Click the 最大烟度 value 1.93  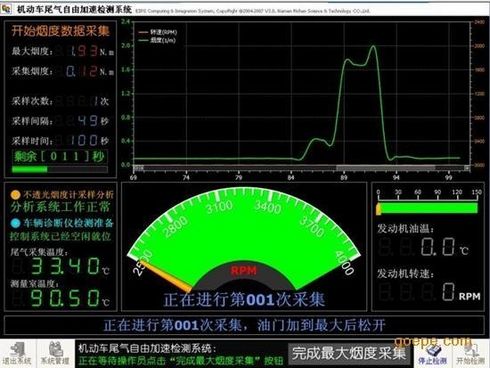(83, 51)
